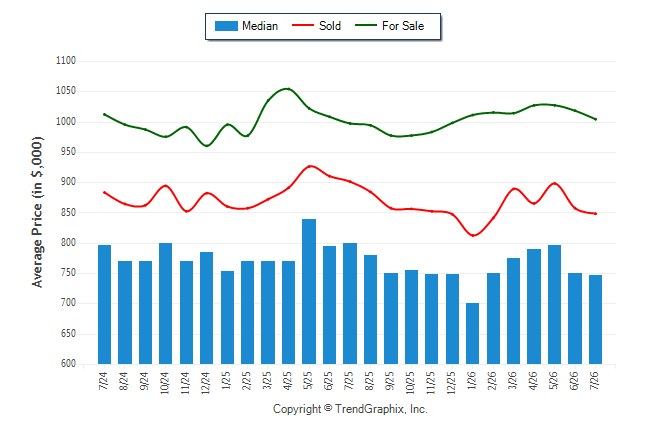This screenshot has width=646, height=434.
Task: Select the Sold legend label
Action: point(330,26)
